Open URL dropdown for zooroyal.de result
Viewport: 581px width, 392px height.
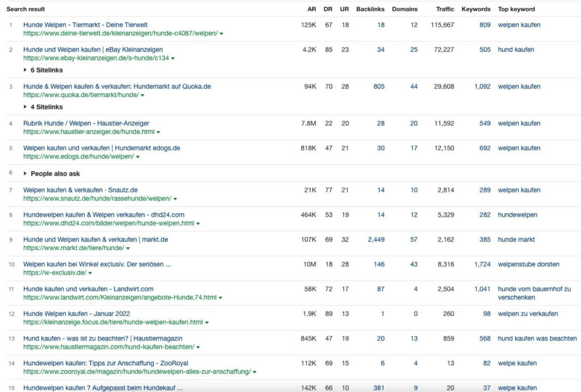point(255,372)
